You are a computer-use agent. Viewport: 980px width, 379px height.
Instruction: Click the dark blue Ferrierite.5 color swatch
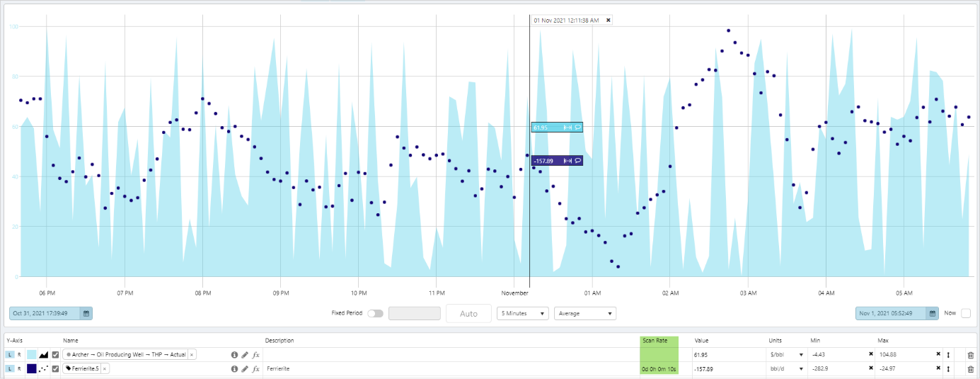tap(31, 368)
